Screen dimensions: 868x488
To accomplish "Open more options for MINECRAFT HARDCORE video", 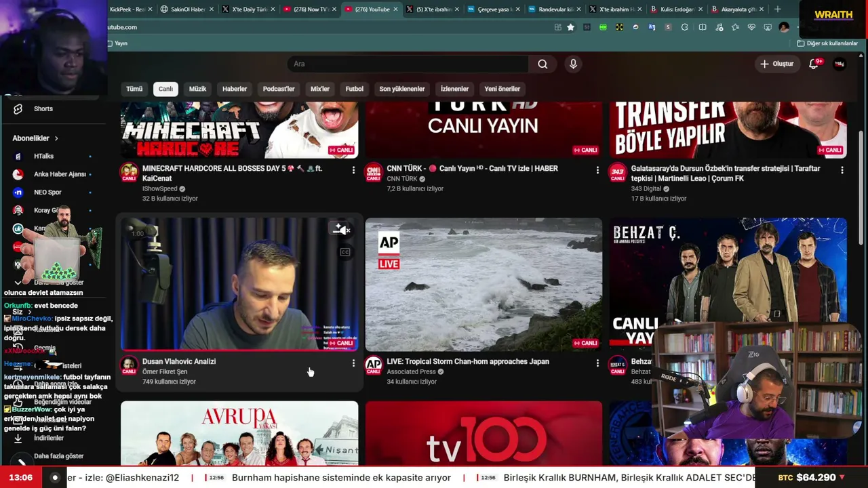I will point(353,170).
